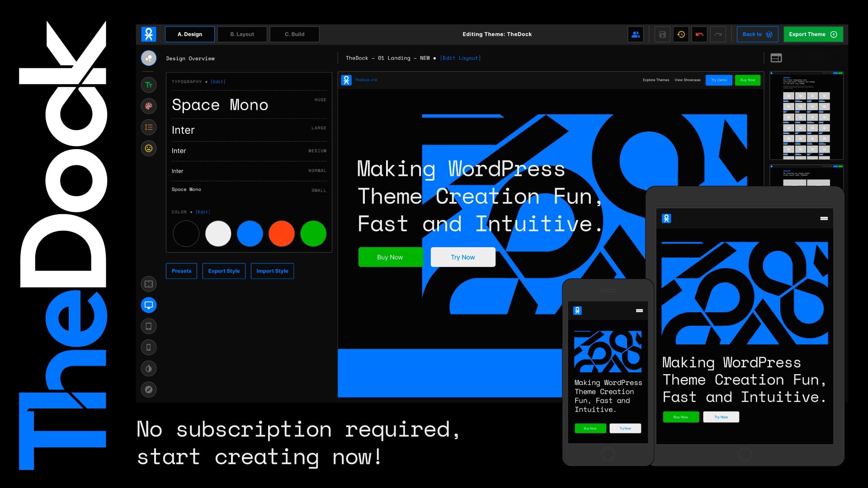Switch to the A. Design tab
The image size is (868, 488).
tap(189, 34)
